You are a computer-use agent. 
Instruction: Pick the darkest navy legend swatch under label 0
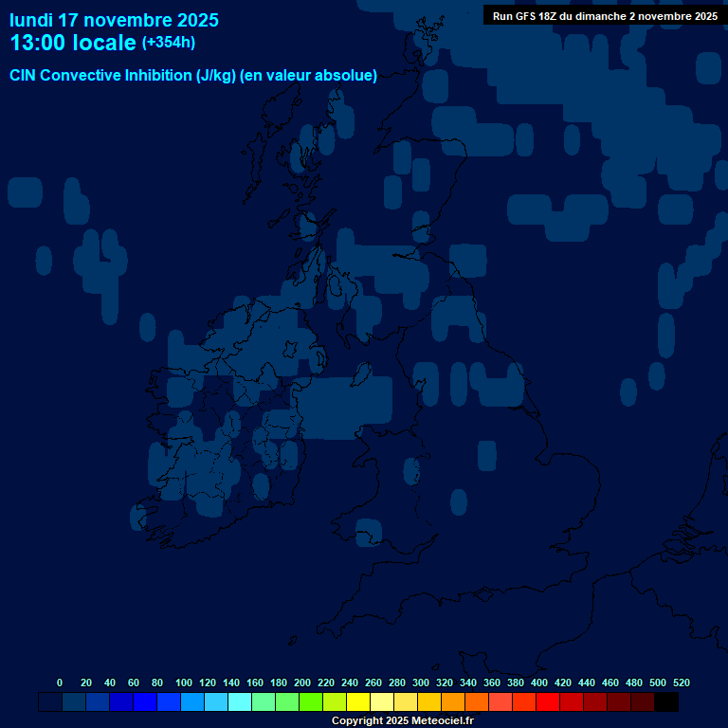click(x=50, y=702)
